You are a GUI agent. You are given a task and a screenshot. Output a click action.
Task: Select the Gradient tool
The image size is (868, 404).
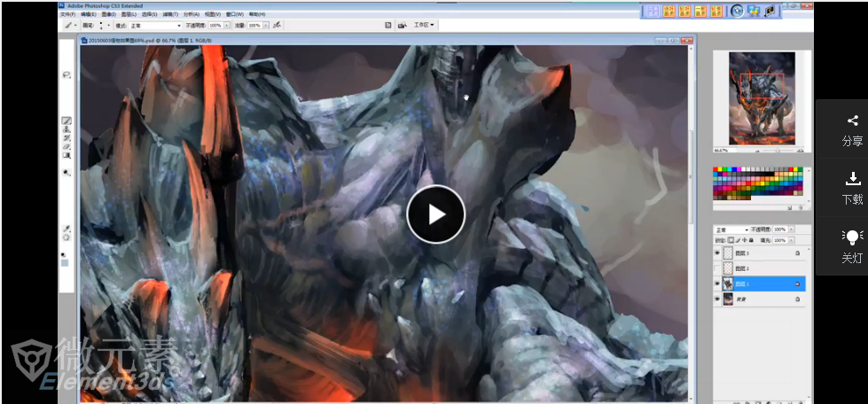tap(66, 156)
